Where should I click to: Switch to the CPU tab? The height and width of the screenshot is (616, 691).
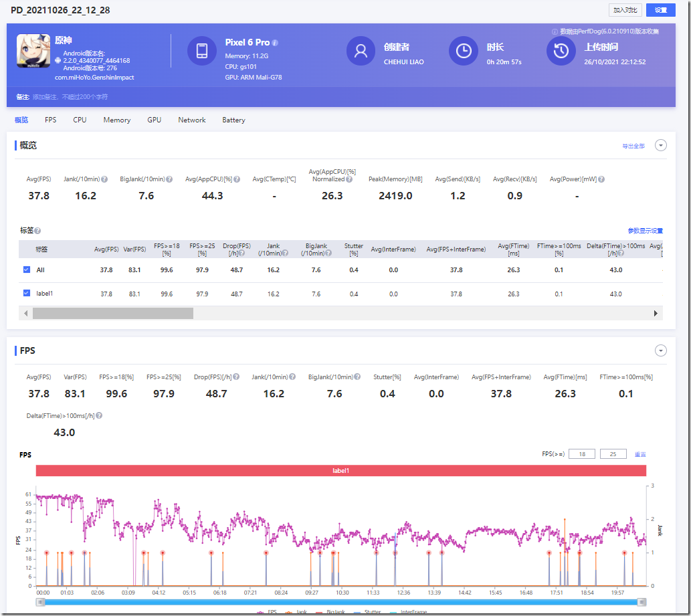(x=80, y=120)
